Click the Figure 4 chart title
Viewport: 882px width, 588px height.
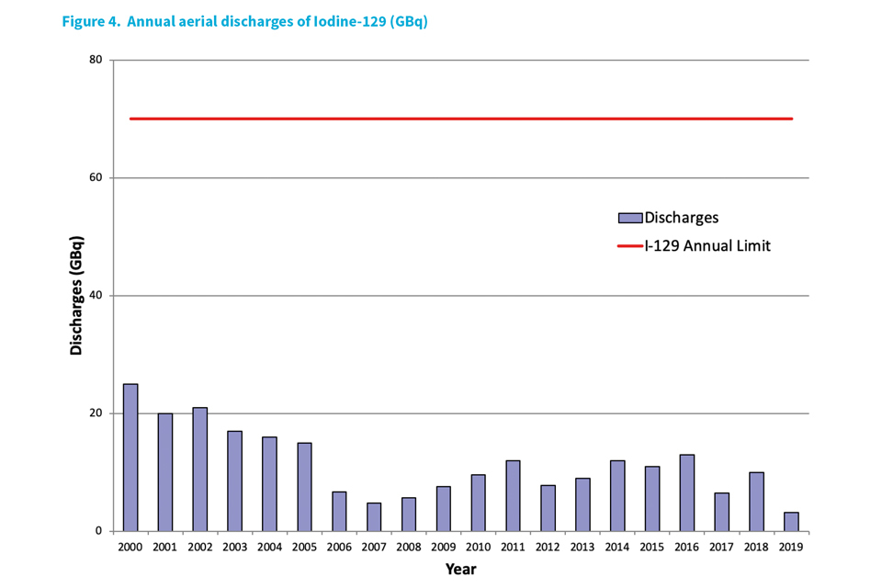tap(245, 22)
